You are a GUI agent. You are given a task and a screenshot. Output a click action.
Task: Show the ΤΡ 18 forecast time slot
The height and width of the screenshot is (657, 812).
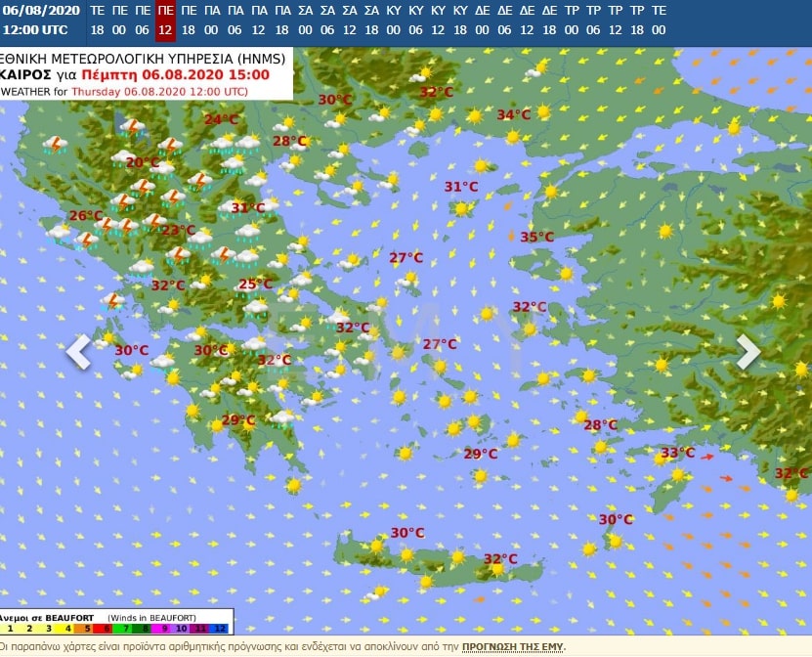pyautogui.click(x=636, y=20)
